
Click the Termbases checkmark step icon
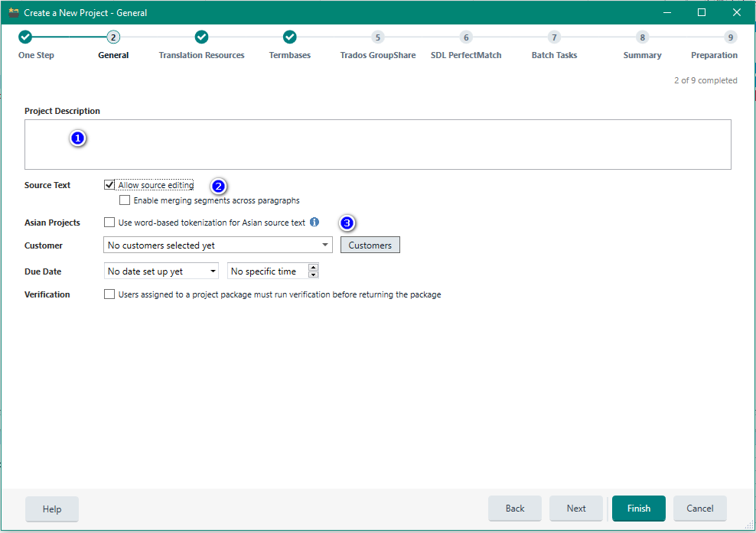pyautogui.click(x=289, y=37)
